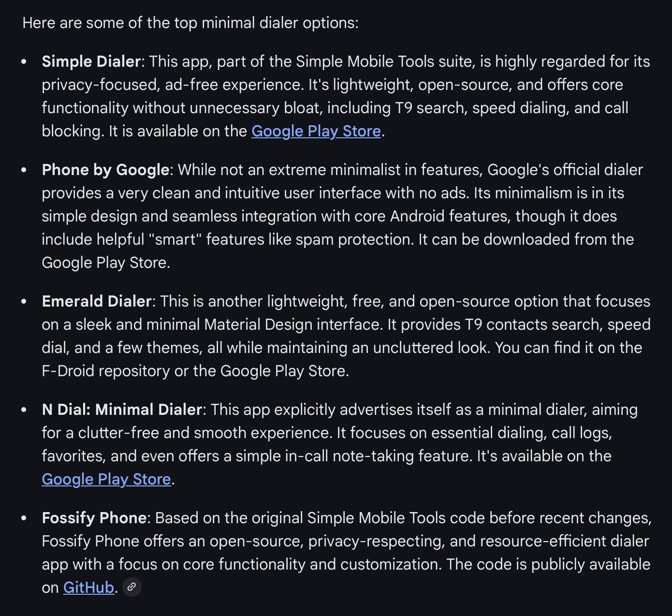
Task: Click the bullet point before Fossify Phone
Action: pyautogui.click(x=24, y=518)
